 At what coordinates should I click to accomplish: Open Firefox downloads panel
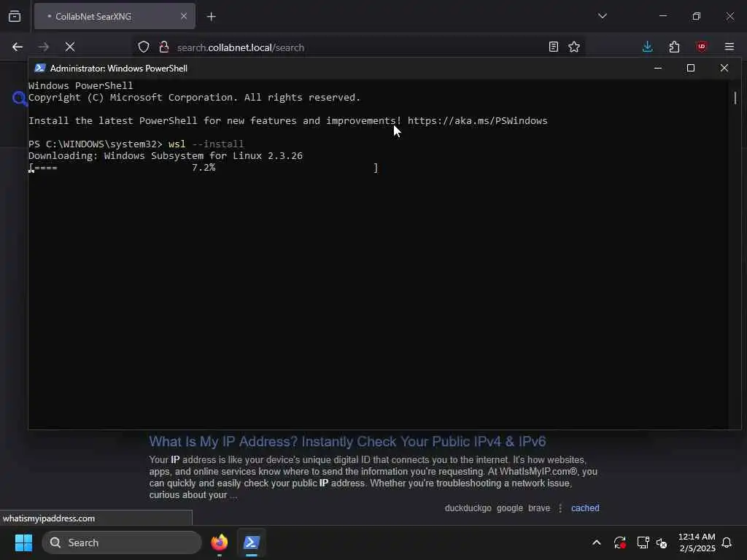pos(647,47)
